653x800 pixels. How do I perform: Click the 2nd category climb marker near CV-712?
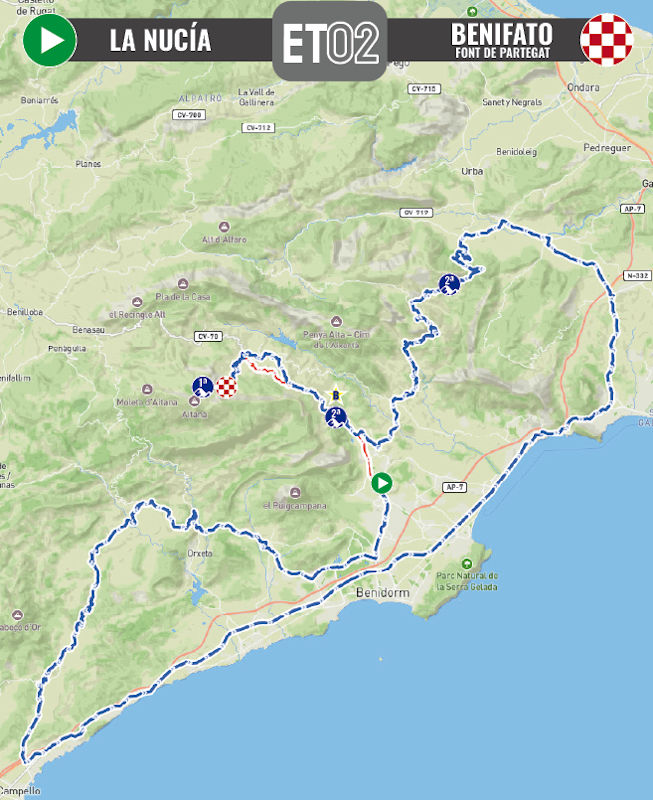(x=450, y=284)
